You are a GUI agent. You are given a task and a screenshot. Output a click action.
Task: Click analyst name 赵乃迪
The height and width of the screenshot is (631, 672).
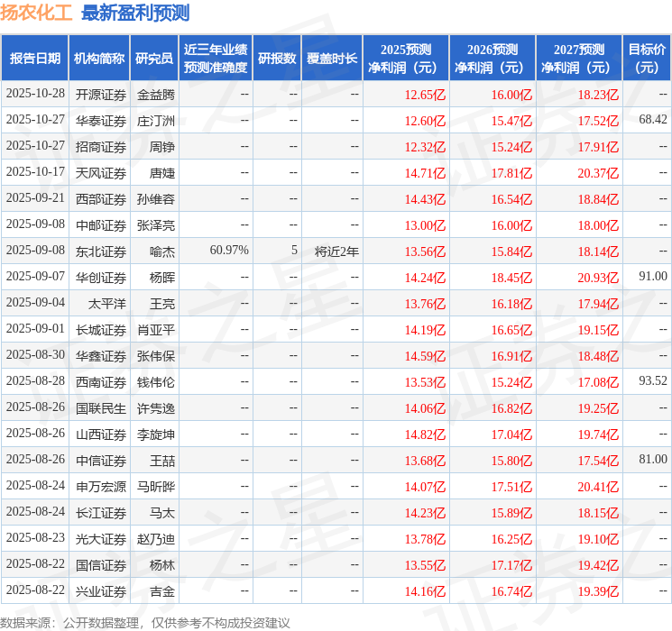point(156,539)
